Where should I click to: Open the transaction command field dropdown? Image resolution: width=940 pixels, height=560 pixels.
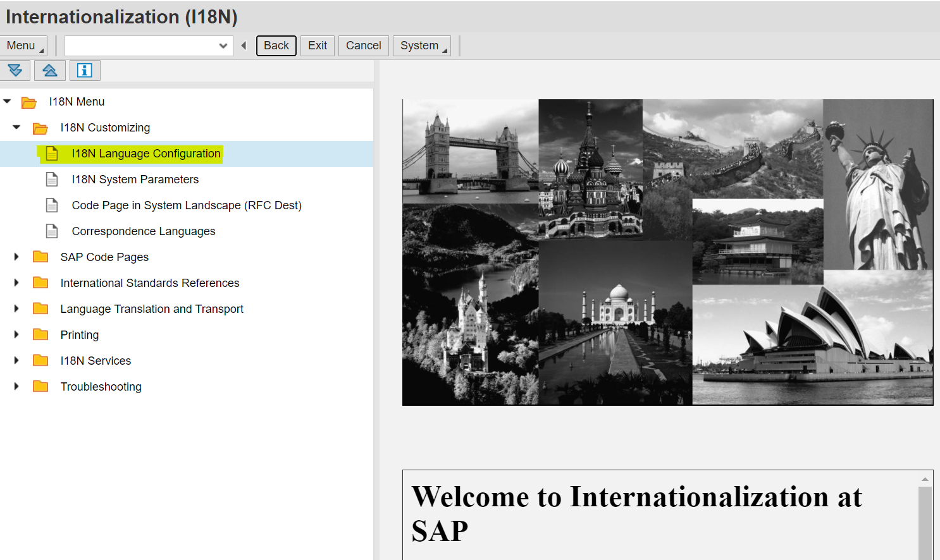pos(223,46)
